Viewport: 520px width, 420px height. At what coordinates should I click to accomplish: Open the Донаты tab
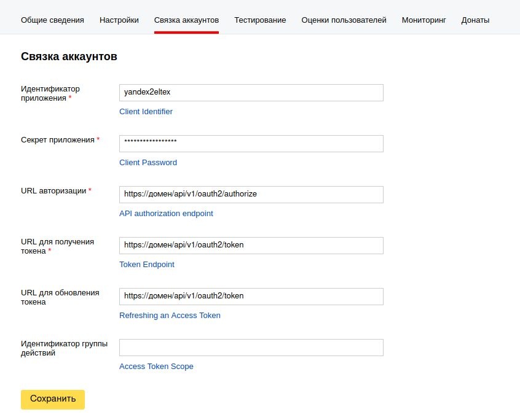tap(475, 20)
